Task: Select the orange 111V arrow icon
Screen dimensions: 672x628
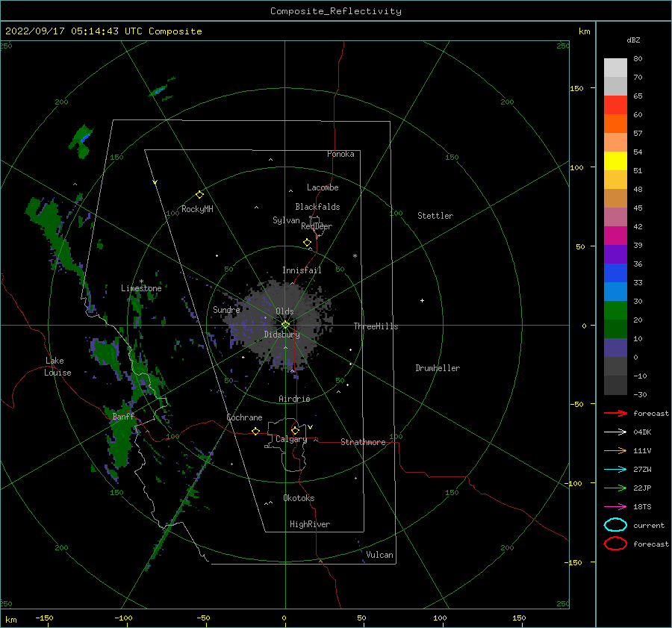Action: (x=615, y=450)
